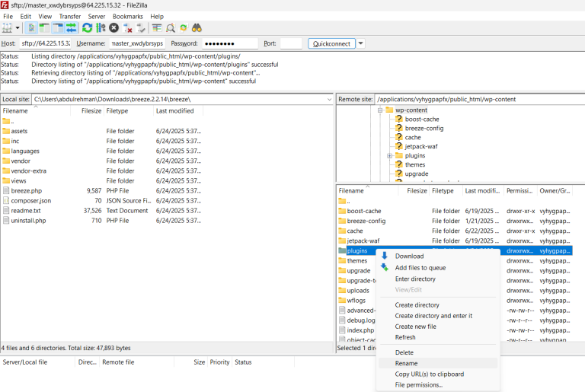Select the remote debug.log file
Screen dimensions: 585x392
pyautogui.click(x=361, y=320)
